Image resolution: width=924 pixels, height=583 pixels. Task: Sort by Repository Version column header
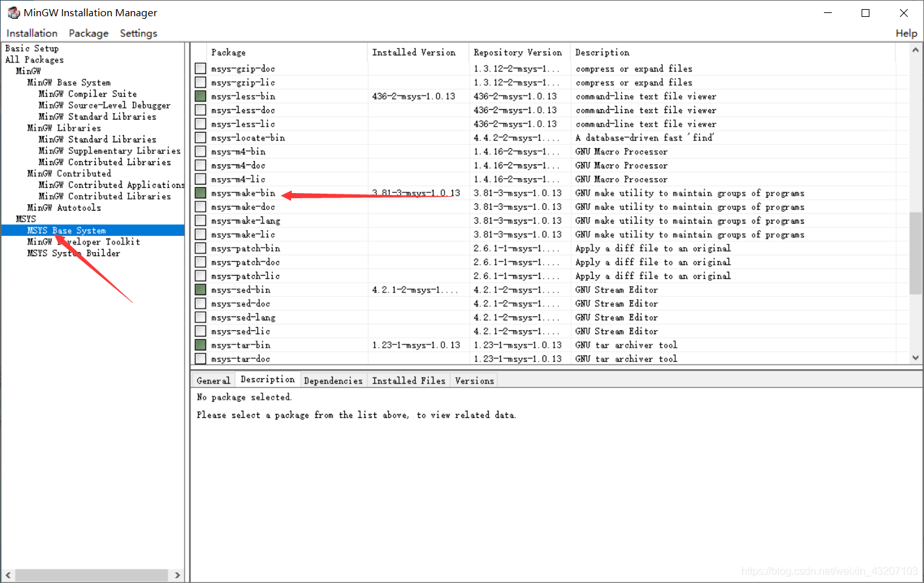pyautogui.click(x=519, y=52)
